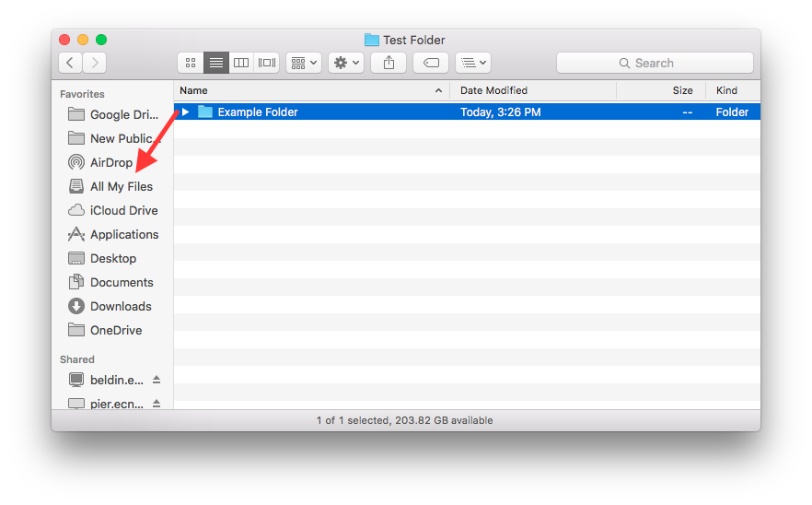Click the Search input field

coord(655,63)
